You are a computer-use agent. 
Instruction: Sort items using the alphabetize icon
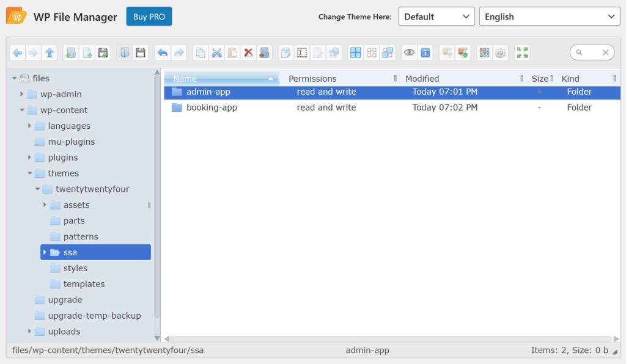coord(500,53)
